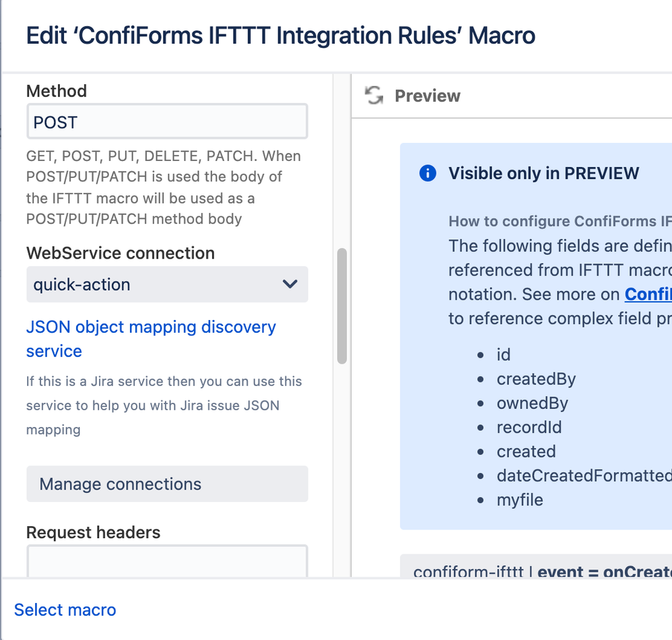Open JSON object mapping discovery service link

(x=151, y=339)
